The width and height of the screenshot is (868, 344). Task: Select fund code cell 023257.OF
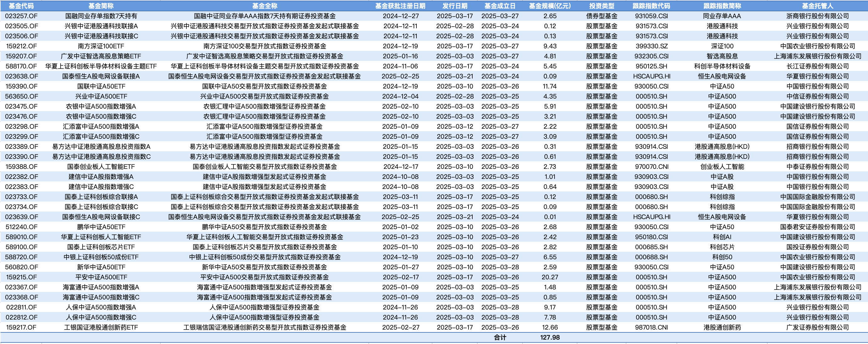[x=21, y=16]
